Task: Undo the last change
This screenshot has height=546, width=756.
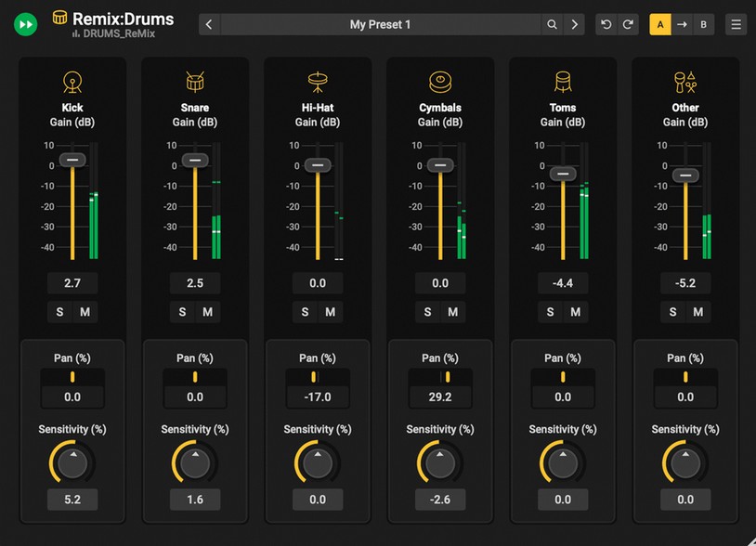Action: (606, 24)
